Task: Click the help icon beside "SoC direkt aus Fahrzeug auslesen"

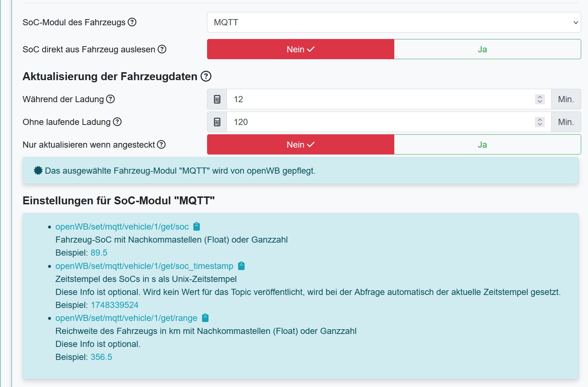Action: pyautogui.click(x=162, y=49)
